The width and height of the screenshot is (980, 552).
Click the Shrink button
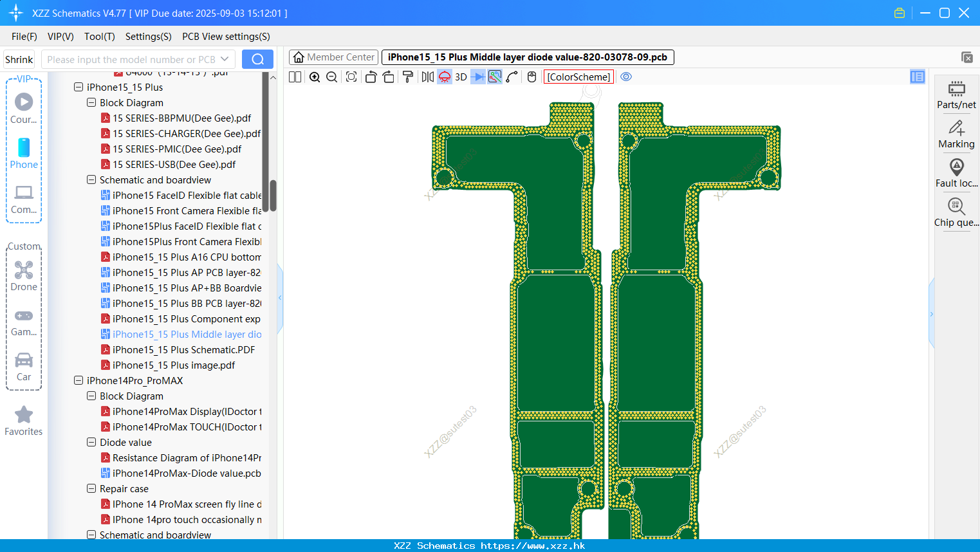tap(19, 59)
